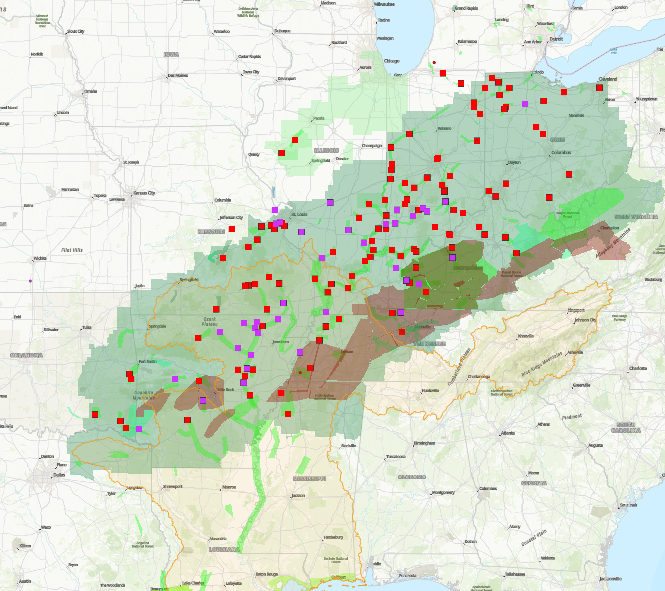665x591 pixels.
Task: Click the Montgomery city label
Action: point(443,494)
